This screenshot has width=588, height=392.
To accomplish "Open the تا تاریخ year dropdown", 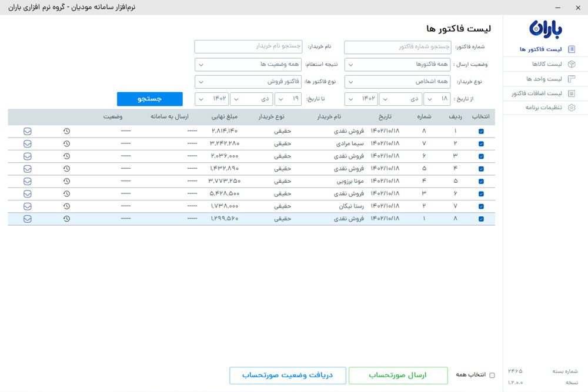I will pos(212,99).
